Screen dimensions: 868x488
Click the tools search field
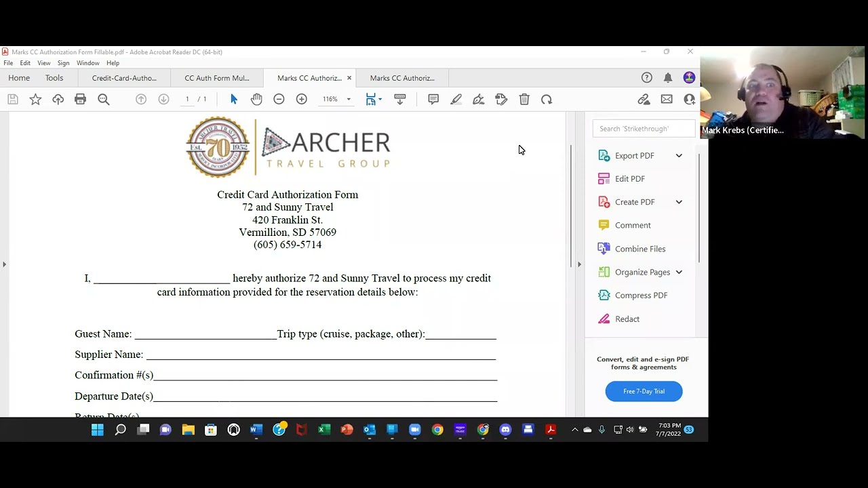click(644, 129)
